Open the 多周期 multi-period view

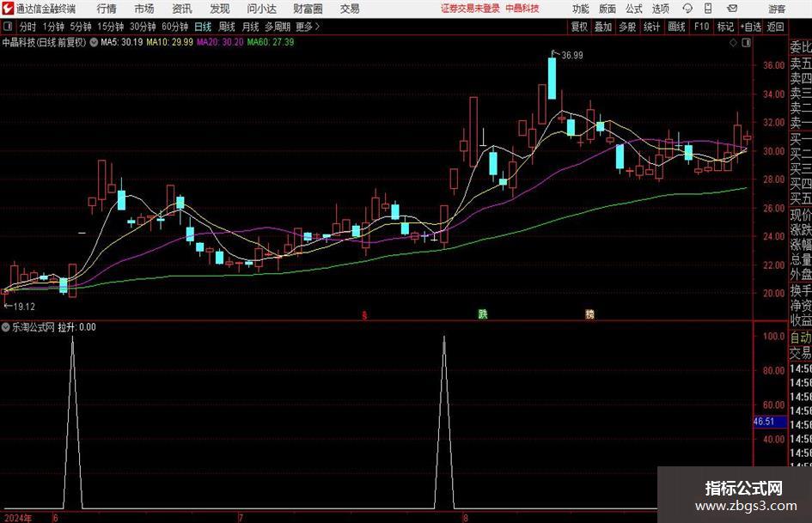[278, 27]
